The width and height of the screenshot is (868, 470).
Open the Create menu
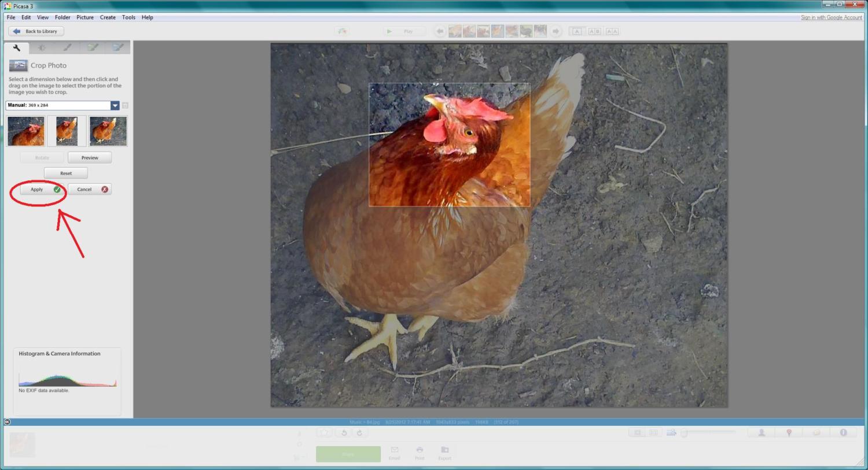pos(108,17)
